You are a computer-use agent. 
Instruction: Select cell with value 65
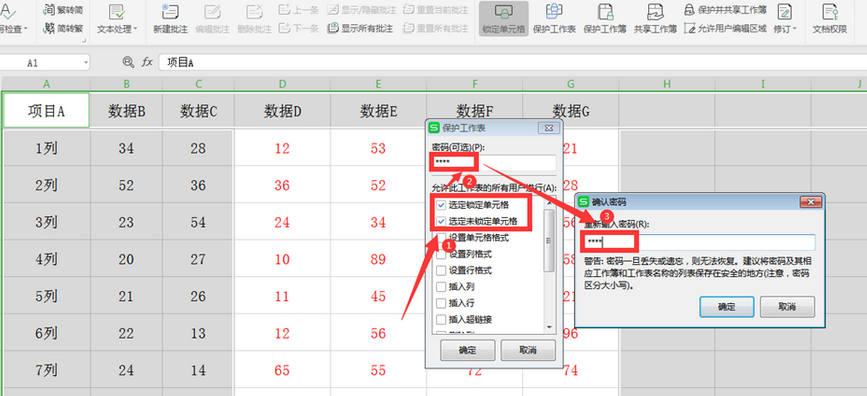pyautogui.click(x=283, y=370)
